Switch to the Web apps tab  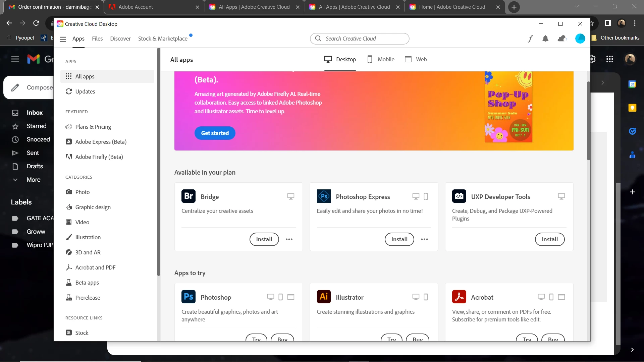[x=416, y=59]
